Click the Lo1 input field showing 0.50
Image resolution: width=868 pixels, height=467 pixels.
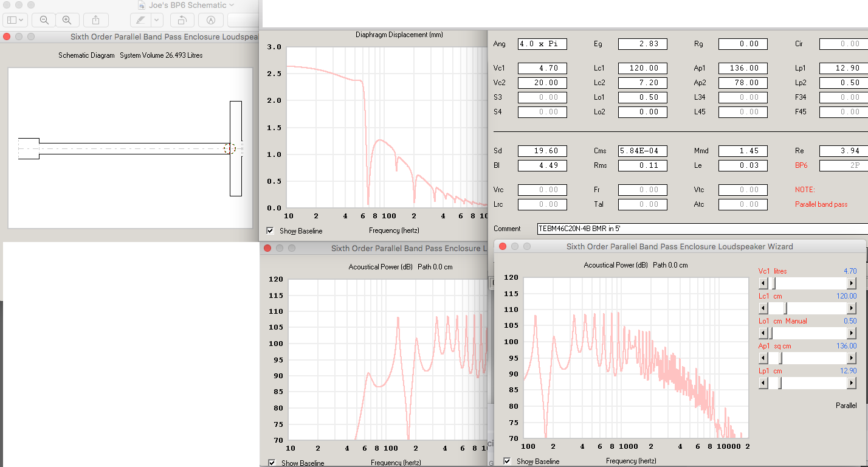tap(642, 97)
